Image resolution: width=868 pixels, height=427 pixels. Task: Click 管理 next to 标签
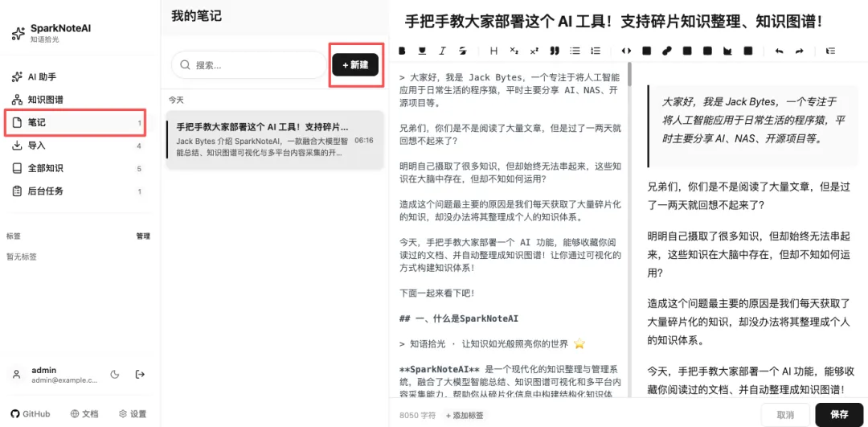143,236
